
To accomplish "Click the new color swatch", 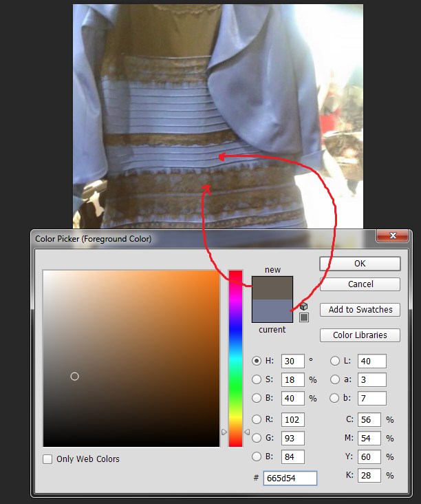I will (x=272, y=288).
